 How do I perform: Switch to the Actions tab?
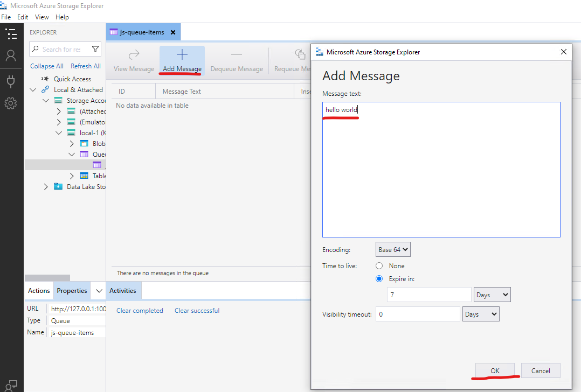point(39,291)
